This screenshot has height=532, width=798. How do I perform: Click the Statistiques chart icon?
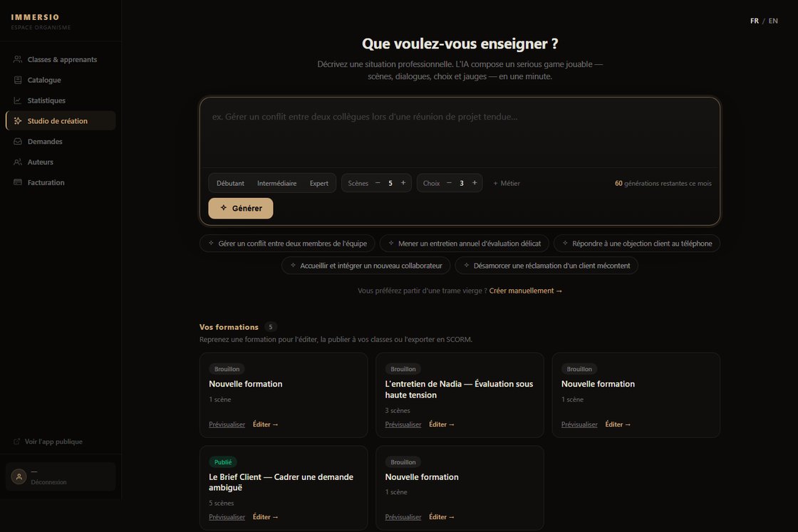[18, 100]
